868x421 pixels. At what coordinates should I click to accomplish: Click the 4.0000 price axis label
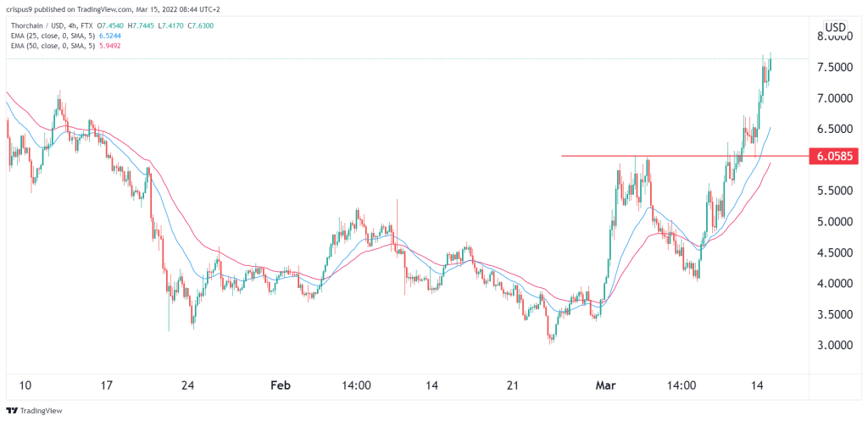click(x=835, y=284)
